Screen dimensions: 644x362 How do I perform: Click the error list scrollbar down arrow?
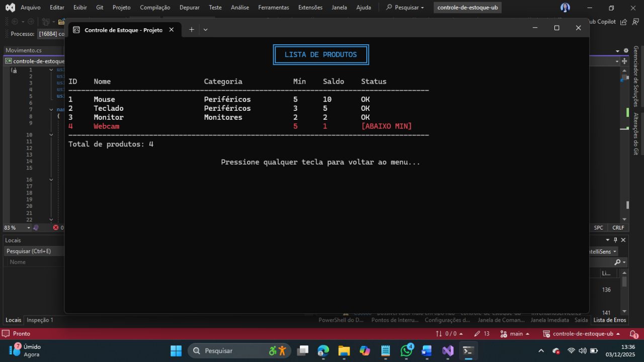[624, 312]
